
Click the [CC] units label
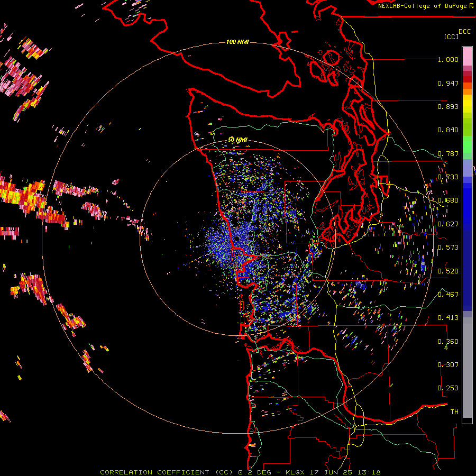pos(451,36)
